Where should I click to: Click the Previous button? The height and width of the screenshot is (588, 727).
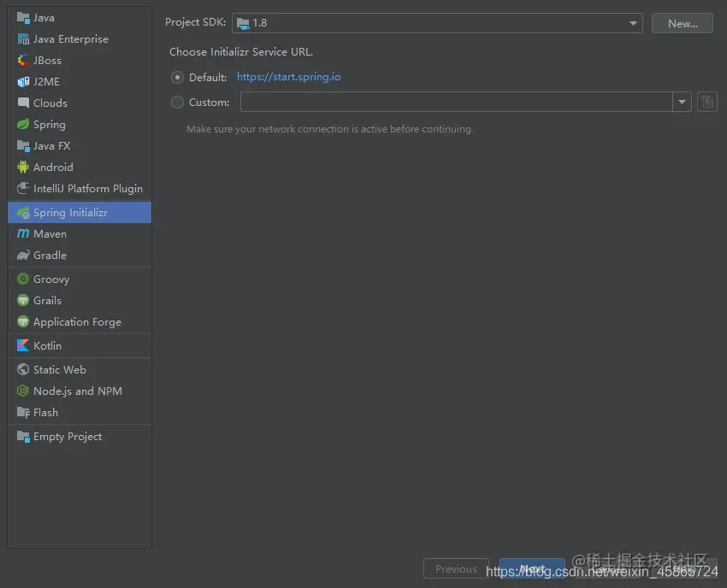(456, 568)
